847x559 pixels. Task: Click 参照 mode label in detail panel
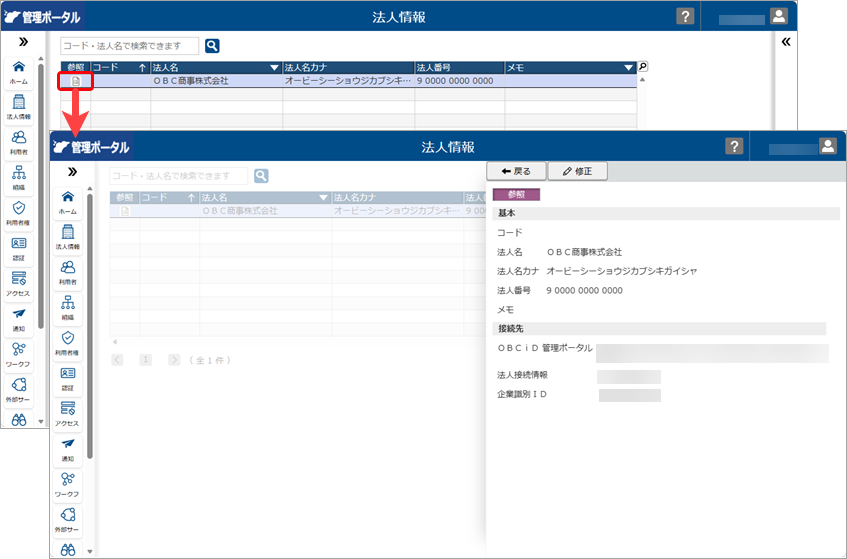pyautogui.click(x=516, y=194)
